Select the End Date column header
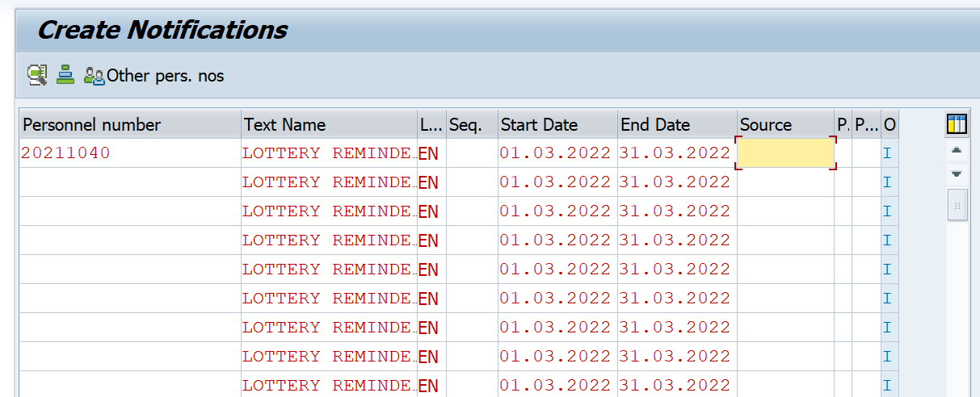 coord(677,124)
